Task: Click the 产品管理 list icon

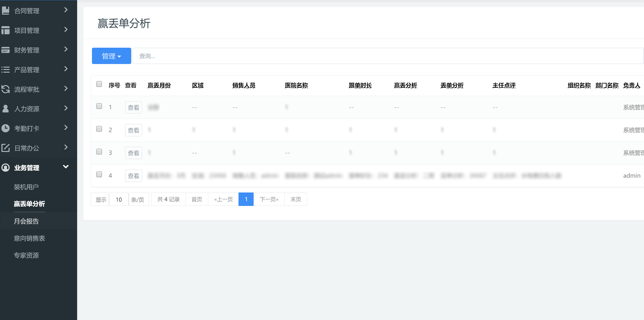Action: (x=6, y=70)
